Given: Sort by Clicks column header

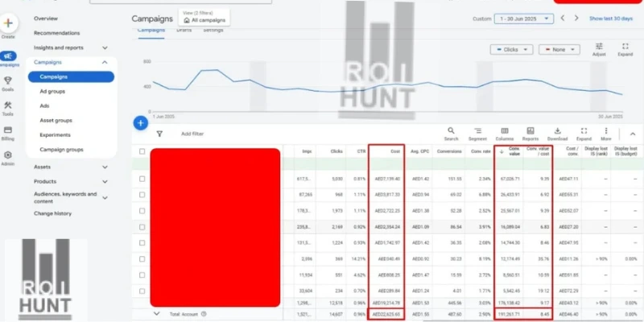Looking at the screenshot, I should 336,151.
